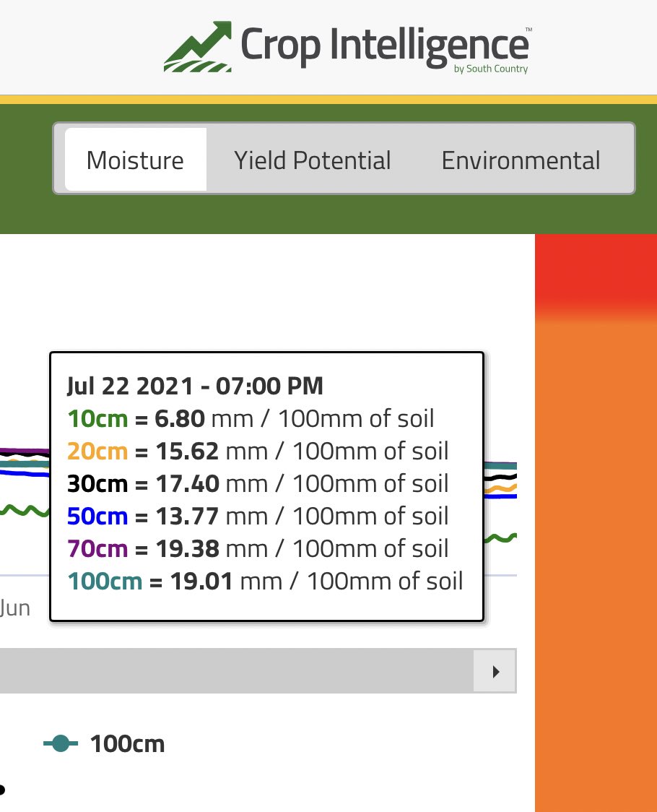Click the 50cm = 13.77 reading
This screenshot has width=657, height=812.
258,517
